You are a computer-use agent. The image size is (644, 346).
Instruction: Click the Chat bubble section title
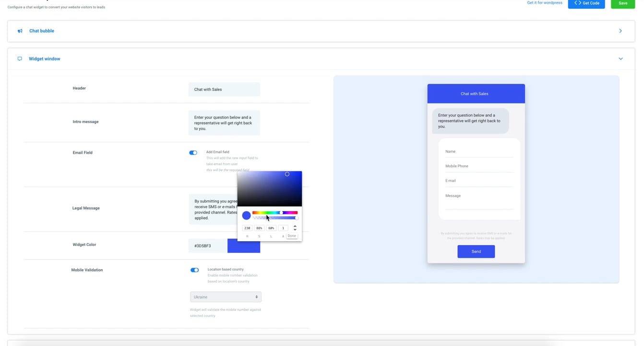(x=42, y=31)
